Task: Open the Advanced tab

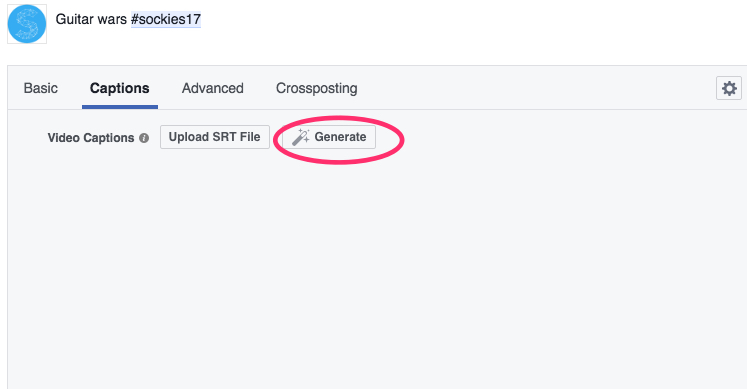Action: [x=212, y=88]
